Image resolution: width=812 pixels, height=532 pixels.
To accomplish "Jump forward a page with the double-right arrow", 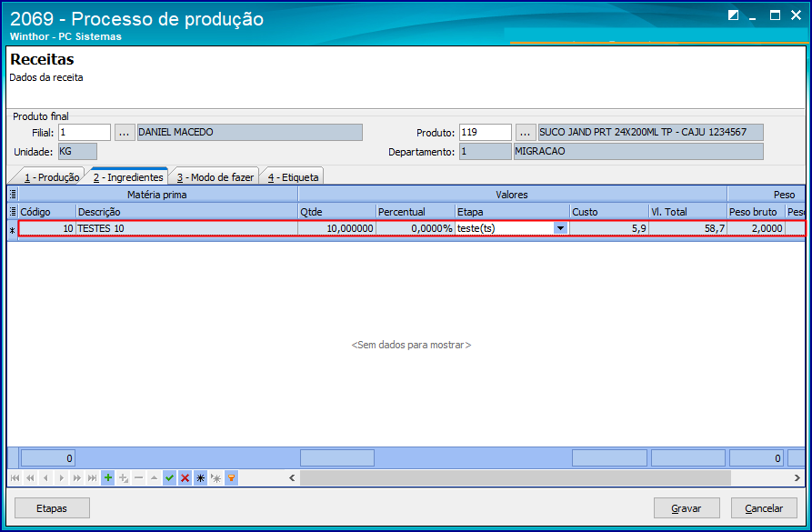I will pyautogui.click(x=77, y=477).
